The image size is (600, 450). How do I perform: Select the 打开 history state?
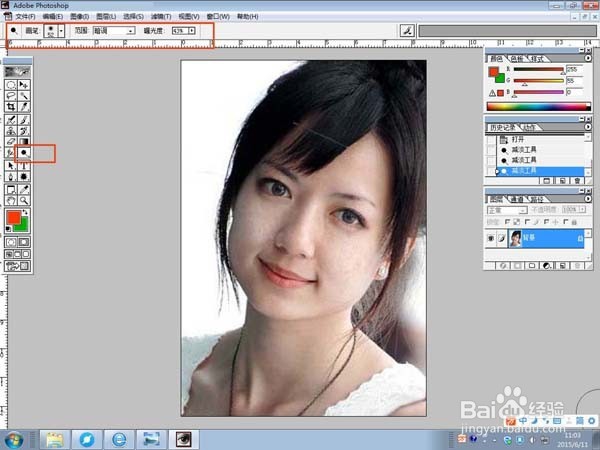tap(541, 140)
